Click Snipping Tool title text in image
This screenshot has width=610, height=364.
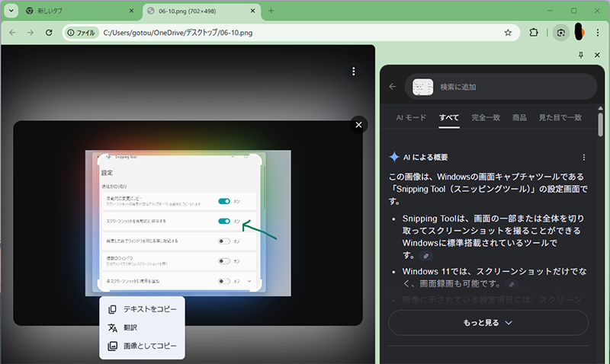(x=126, y=157)
